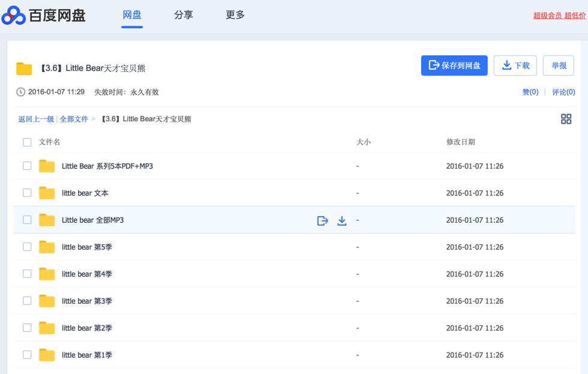Check the little bear 第3季 checkbox

tap(27, 301)
